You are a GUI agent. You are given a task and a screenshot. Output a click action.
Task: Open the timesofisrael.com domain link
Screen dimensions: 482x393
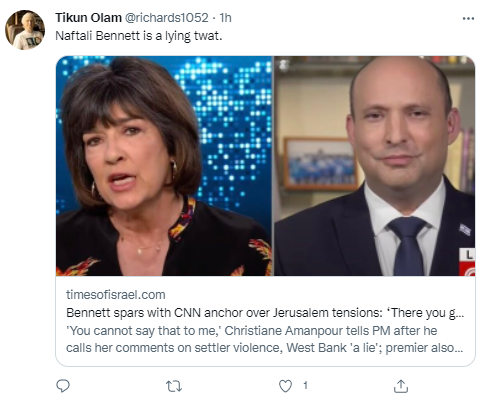116,295
